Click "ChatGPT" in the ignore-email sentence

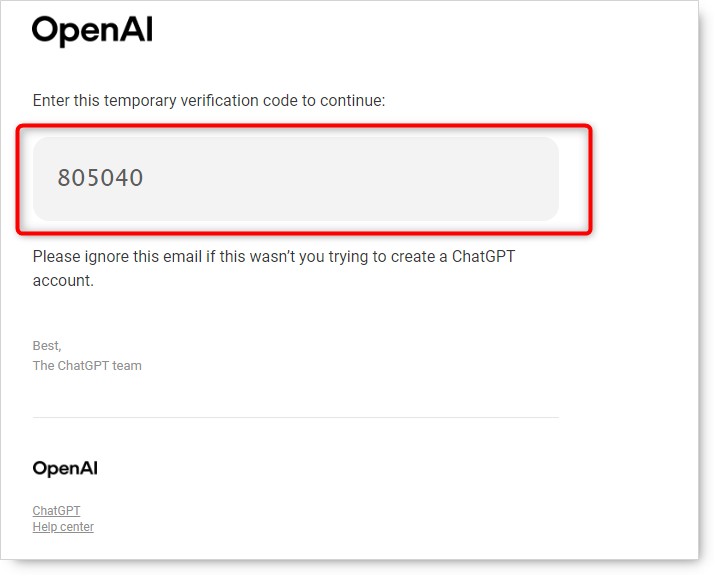(x=484, y=256)
